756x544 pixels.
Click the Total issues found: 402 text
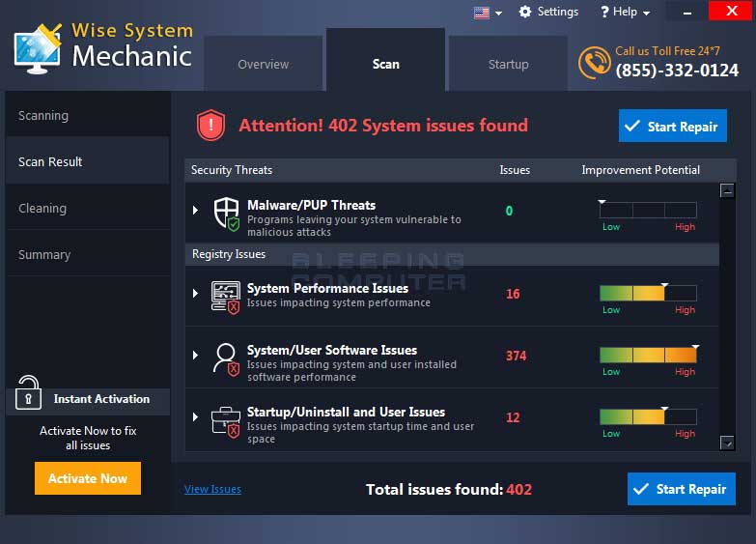click(x=449, y=490)
